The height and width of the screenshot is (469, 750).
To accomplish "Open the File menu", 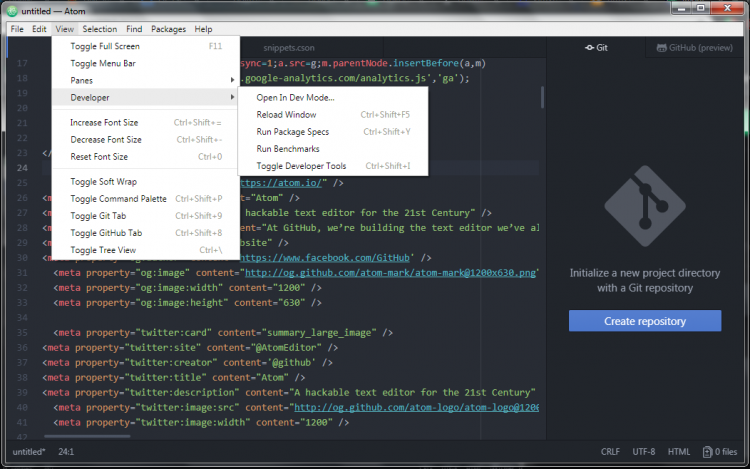I will click(17, 29).
